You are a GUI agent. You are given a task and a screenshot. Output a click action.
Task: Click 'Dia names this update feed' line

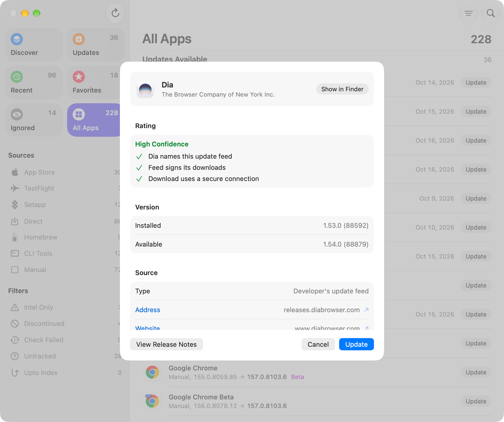190,156
